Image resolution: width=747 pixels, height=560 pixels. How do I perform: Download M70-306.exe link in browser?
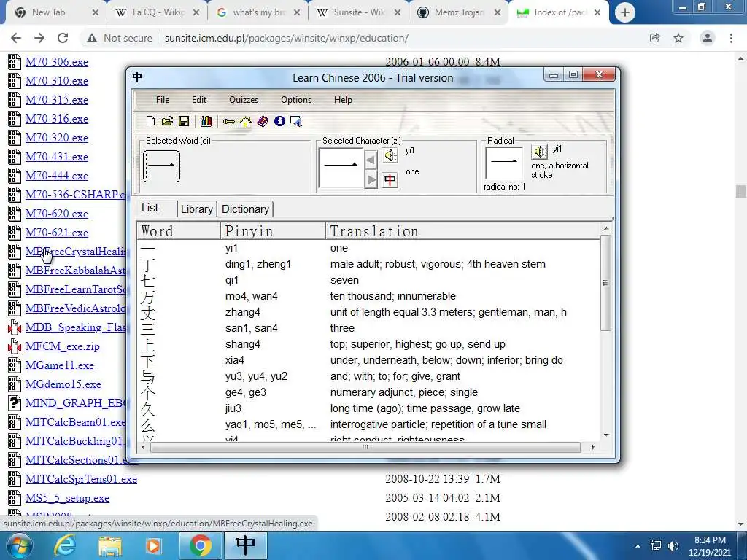[57, 62]
